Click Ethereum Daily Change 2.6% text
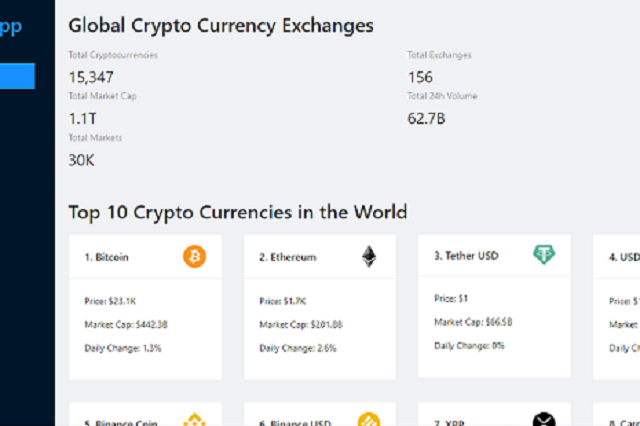Image resolution: width=640 pixels, height=426 pixels. (298, 348)
